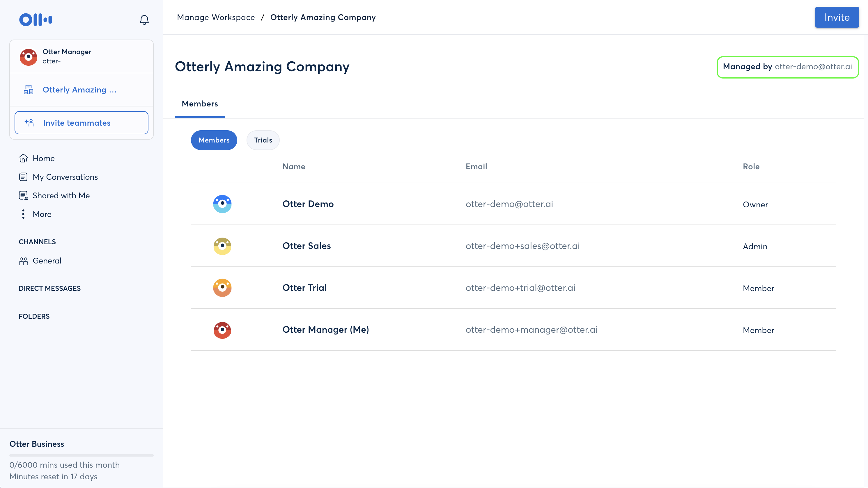Click the Email column header
868x488 pixels.
476,166
